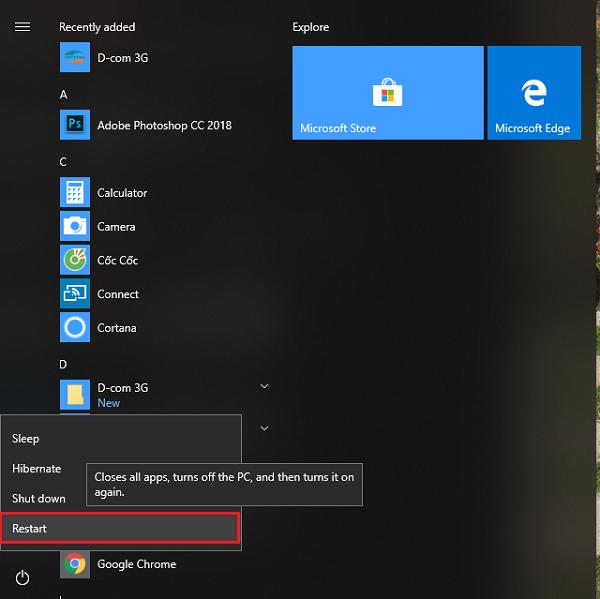Screen dimensions: 600x599
Task: Open the recently added D-com 3G app
Action: [121, 58]
